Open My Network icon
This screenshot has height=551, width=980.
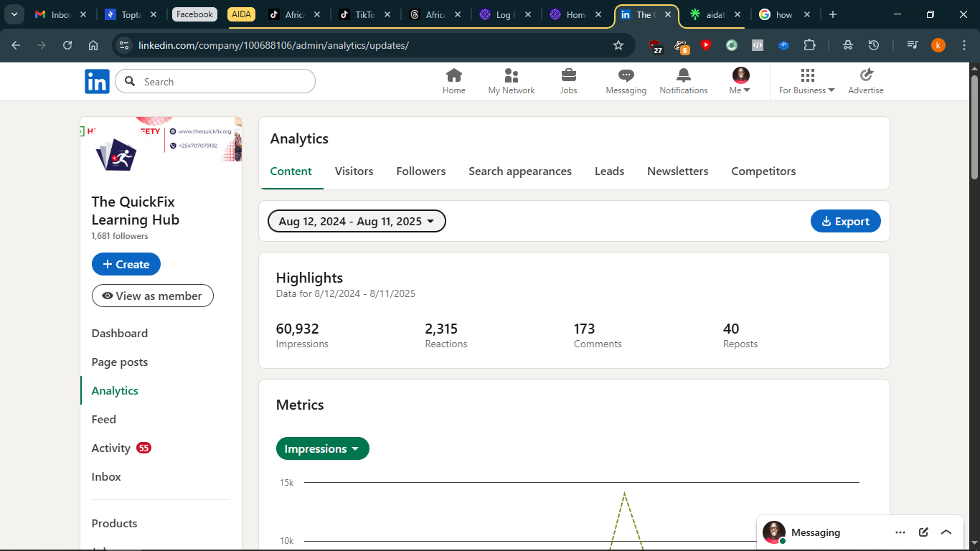click(511, 76)
